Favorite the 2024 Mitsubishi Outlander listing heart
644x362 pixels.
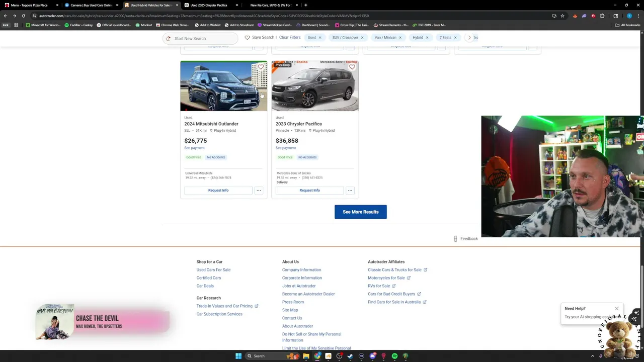pos(261,67)
